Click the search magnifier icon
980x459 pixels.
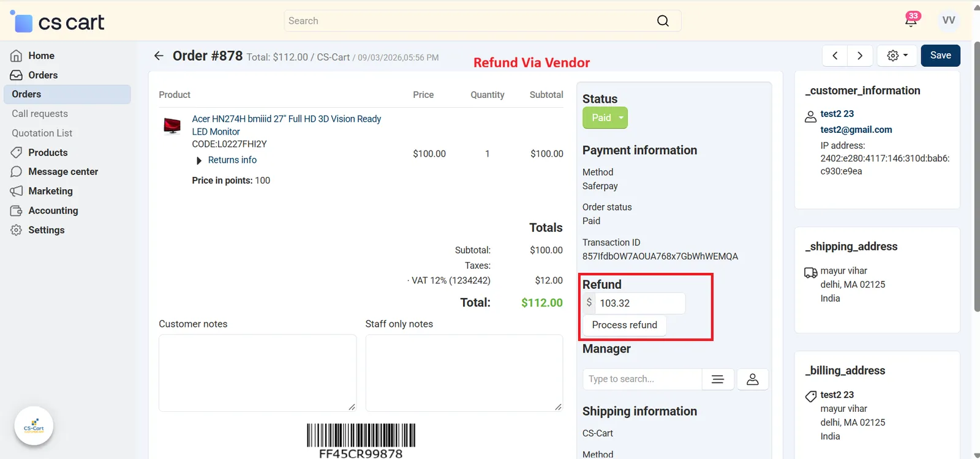coord(663,21)
